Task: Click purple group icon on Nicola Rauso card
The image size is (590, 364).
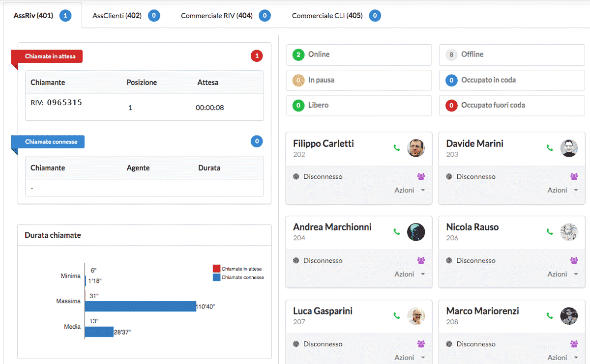Action: point(574,260)
